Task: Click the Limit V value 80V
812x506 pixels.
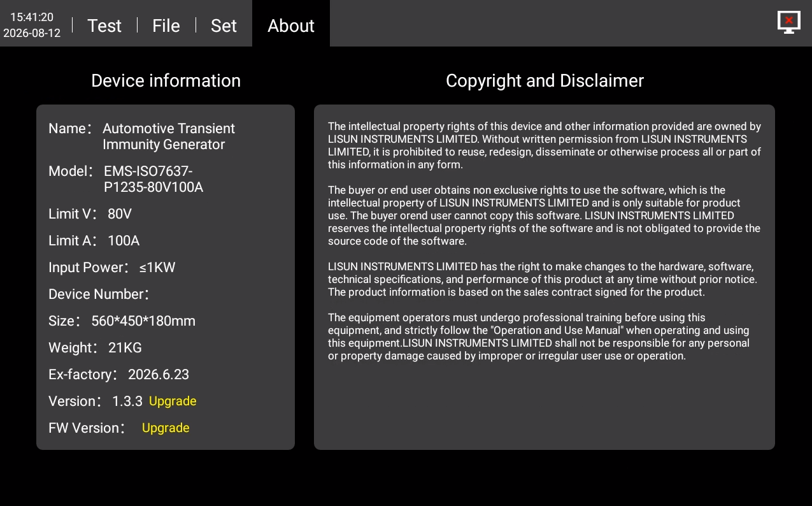Action: pos(120,213)
